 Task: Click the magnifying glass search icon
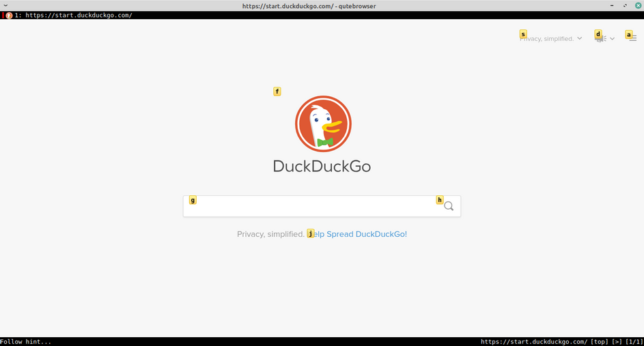click(x=449, y=206)
